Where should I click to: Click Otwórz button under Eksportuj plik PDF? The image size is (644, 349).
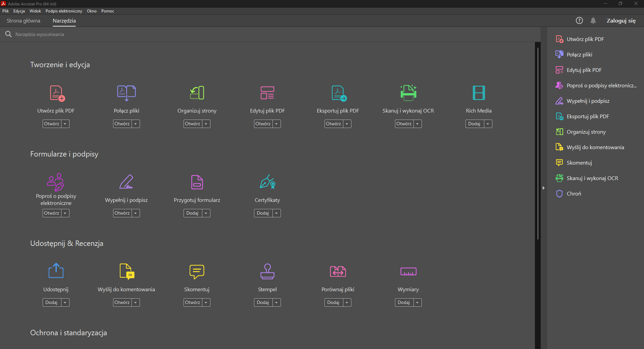click(x=334, y=124)
